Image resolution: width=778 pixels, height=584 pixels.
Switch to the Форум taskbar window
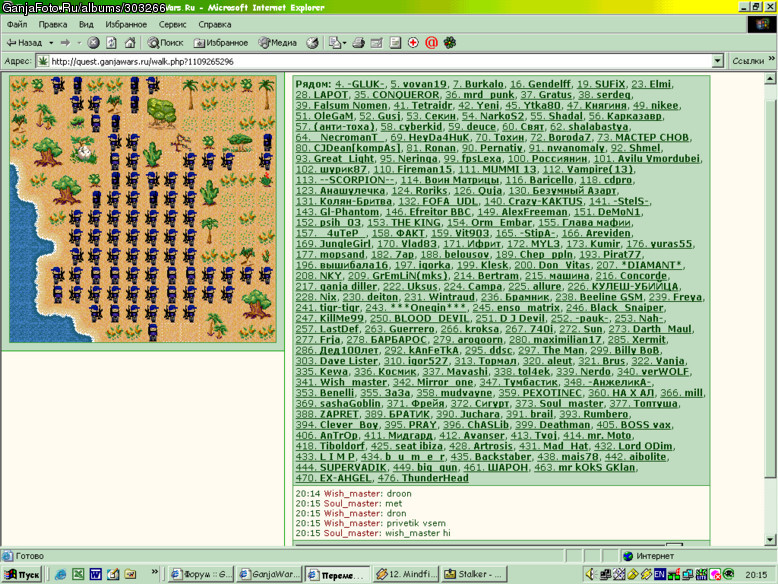click(201, 575)
